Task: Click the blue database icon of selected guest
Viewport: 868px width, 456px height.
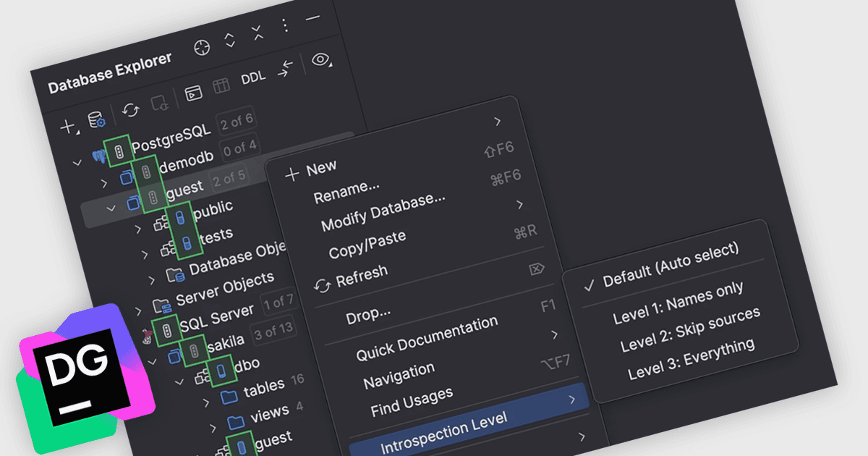Action: [134, 203]
